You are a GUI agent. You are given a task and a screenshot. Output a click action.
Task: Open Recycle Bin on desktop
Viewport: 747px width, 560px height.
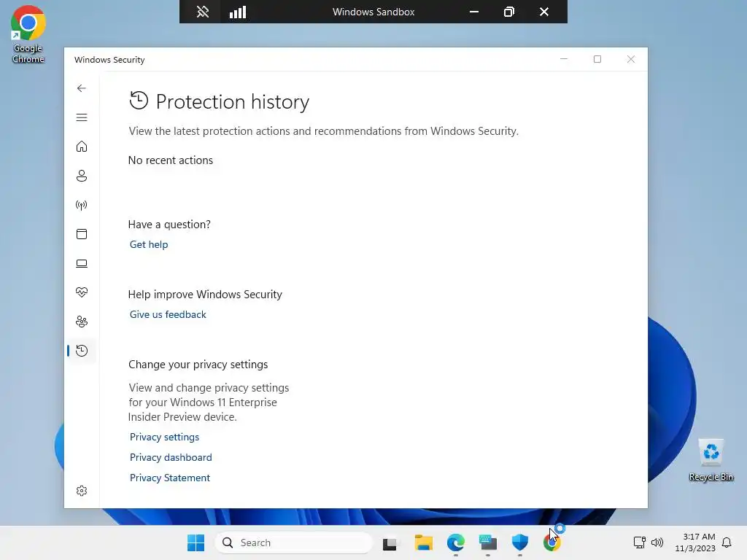click(x=711, y=460)
